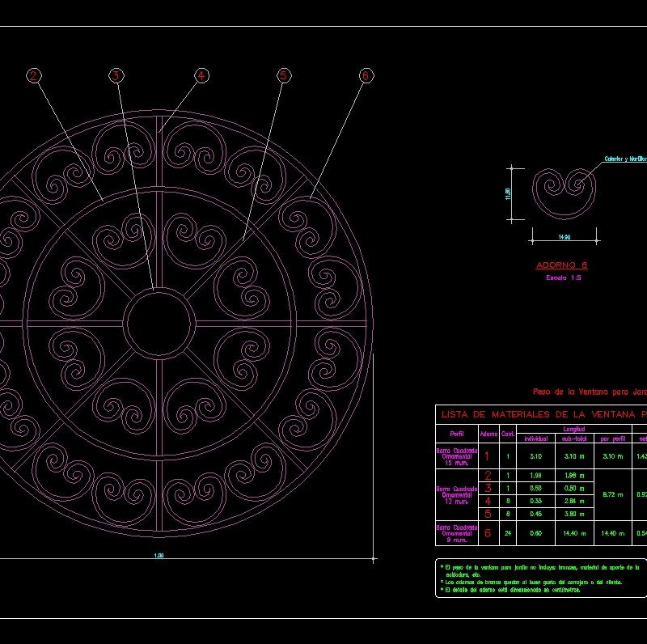Viewport: 647px width, 644px height.
Task: Click the 14.40 m sub-total value
Action: [x=574, y=535]
